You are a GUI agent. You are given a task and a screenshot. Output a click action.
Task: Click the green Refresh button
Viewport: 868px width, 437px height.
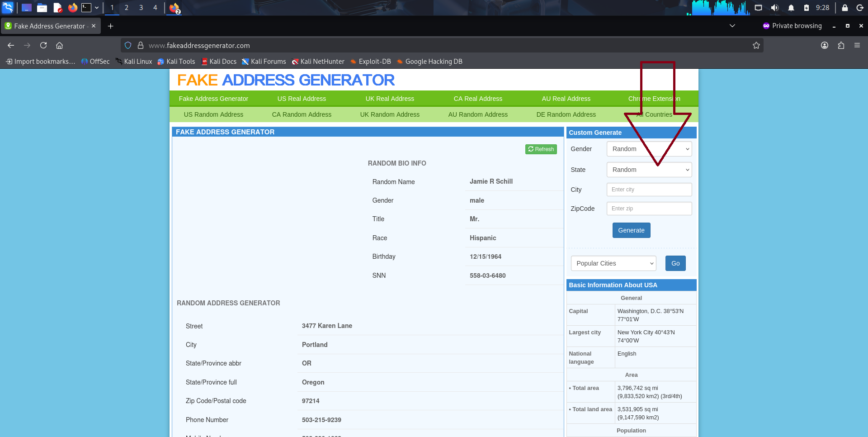pos(541,149)
